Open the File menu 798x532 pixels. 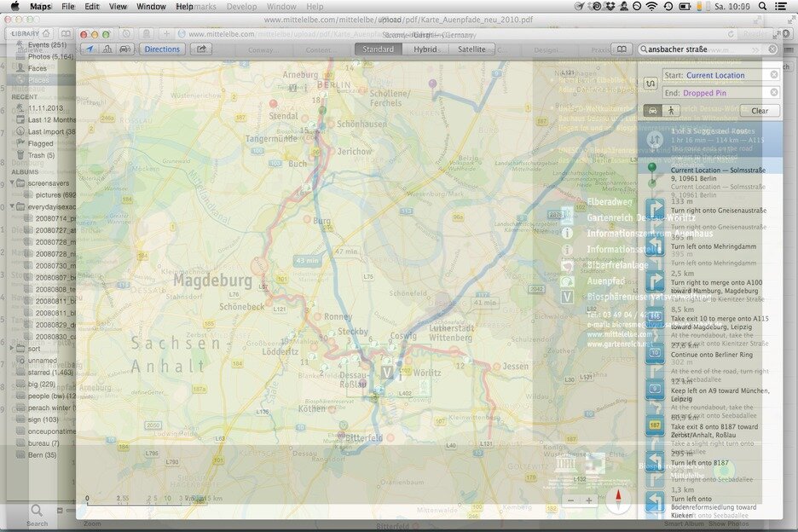coord(67,7)
